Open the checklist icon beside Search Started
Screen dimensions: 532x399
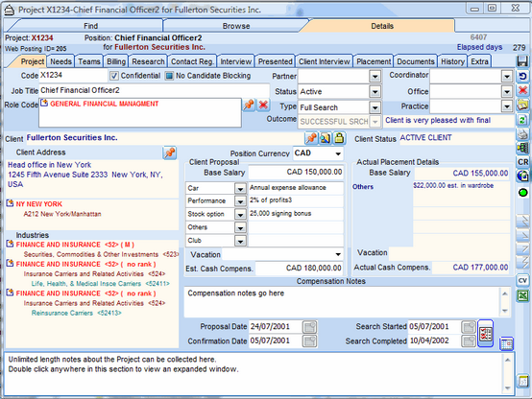click(485, 334)
